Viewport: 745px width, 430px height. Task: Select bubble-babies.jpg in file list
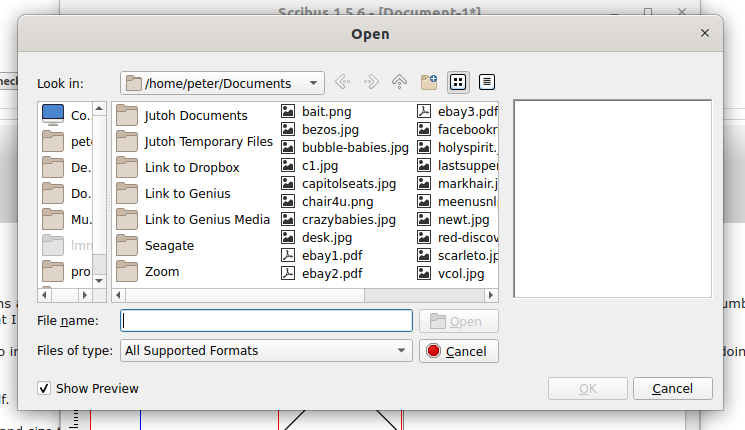point(354,147)
